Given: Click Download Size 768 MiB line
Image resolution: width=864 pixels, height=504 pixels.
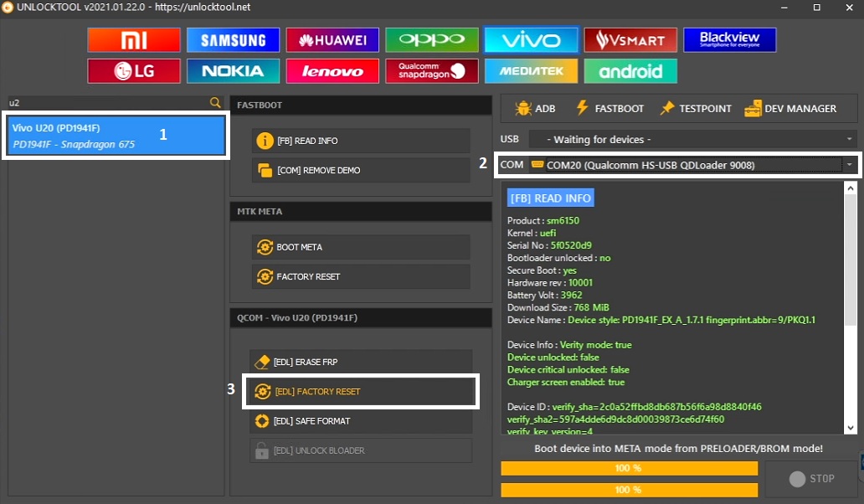Looking at the screenshot, I should pos(558,307).
